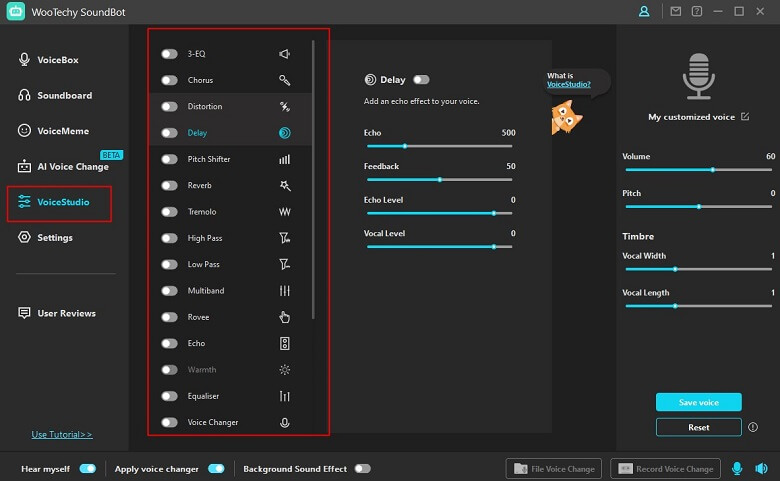Switch to the Soundboard tab
780x481 pixels.
click(x=64, y=96)
